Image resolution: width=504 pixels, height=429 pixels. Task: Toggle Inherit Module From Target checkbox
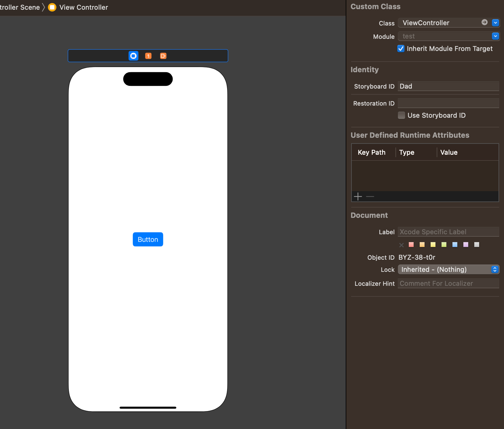[x=401, y=49]
